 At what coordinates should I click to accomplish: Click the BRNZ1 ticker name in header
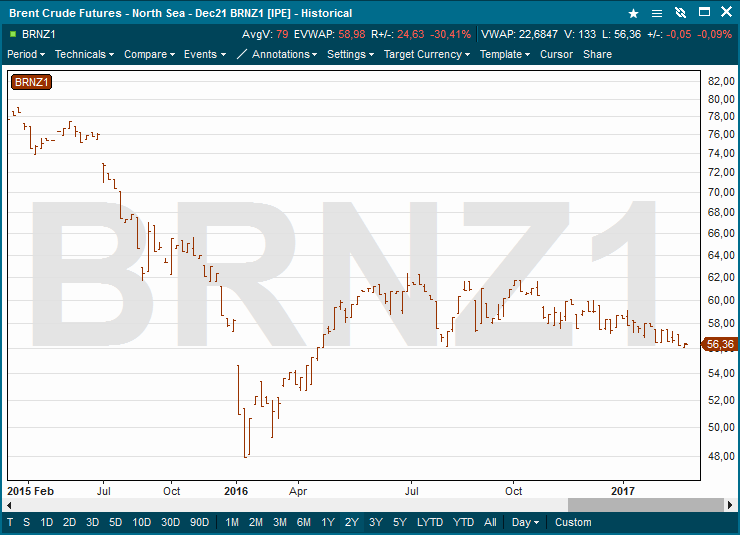point(39,34)
